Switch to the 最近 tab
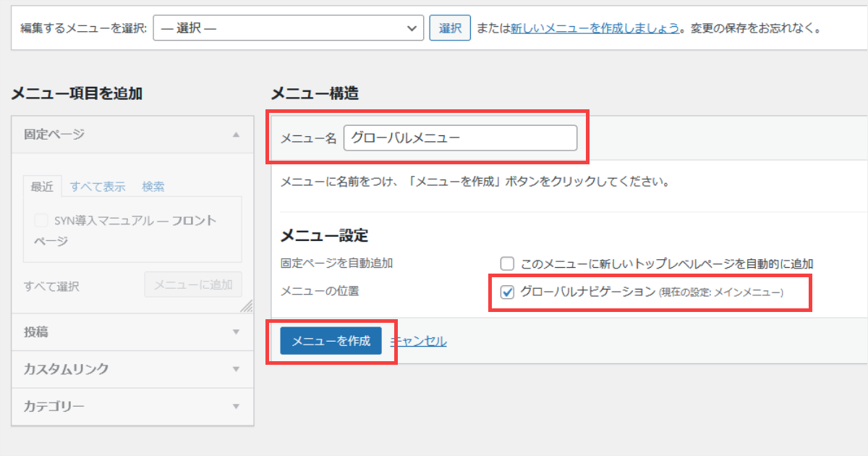868x456 pixels. (42, 187)
